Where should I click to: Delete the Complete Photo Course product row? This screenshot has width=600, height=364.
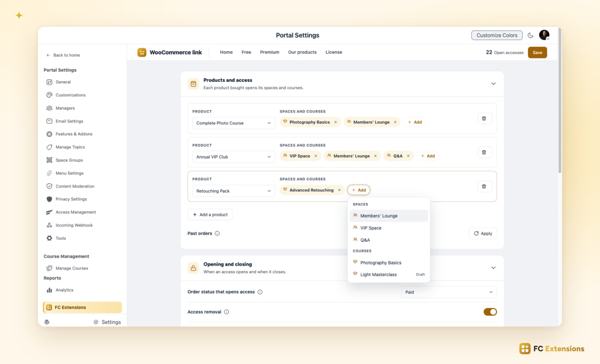pyautogui.click(x=484, y=118)
